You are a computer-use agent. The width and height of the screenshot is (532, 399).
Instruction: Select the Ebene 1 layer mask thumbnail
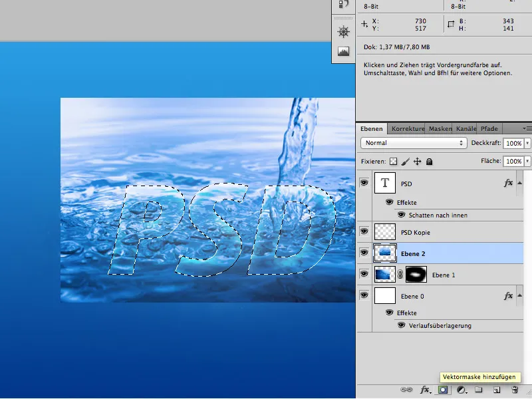pyautogui.click(x=416, y=275)
